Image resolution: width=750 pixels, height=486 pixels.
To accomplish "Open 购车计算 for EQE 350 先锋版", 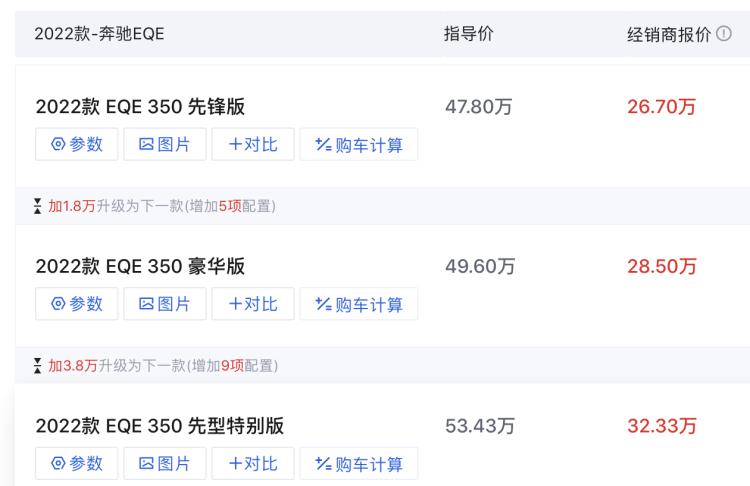I will (358, 144).
